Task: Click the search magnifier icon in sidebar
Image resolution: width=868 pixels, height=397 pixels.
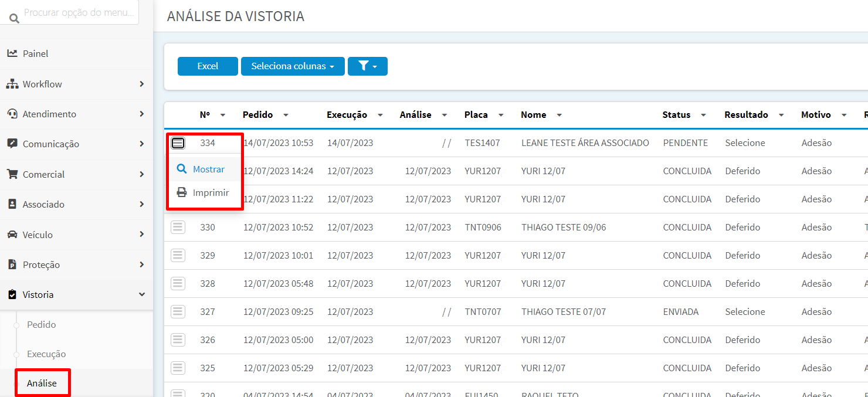Action: (x=14, y=19)
